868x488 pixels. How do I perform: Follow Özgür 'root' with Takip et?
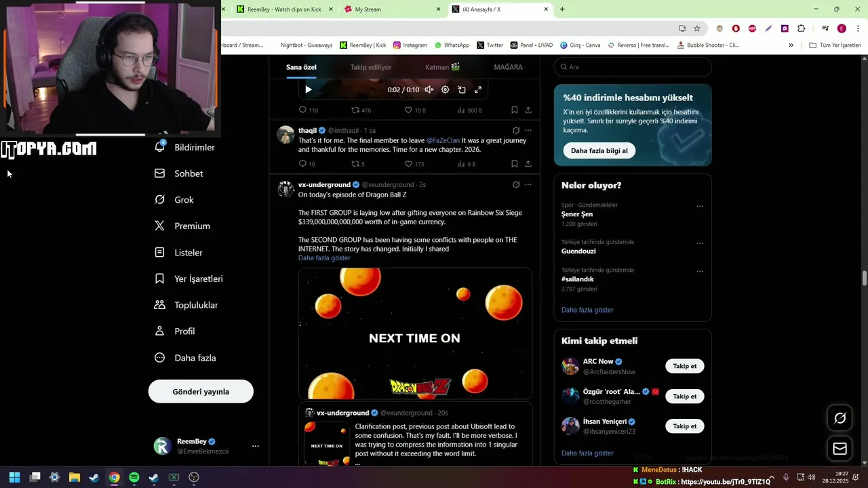click(685, 396)
